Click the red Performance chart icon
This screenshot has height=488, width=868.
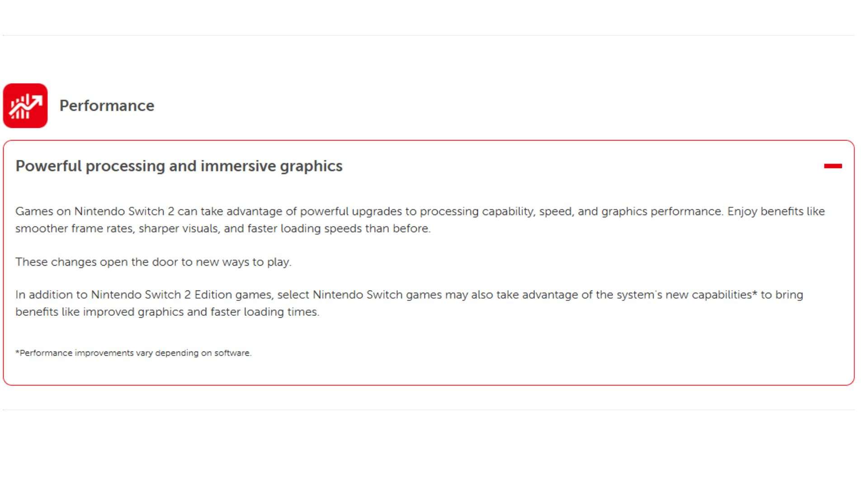point(25,106)
